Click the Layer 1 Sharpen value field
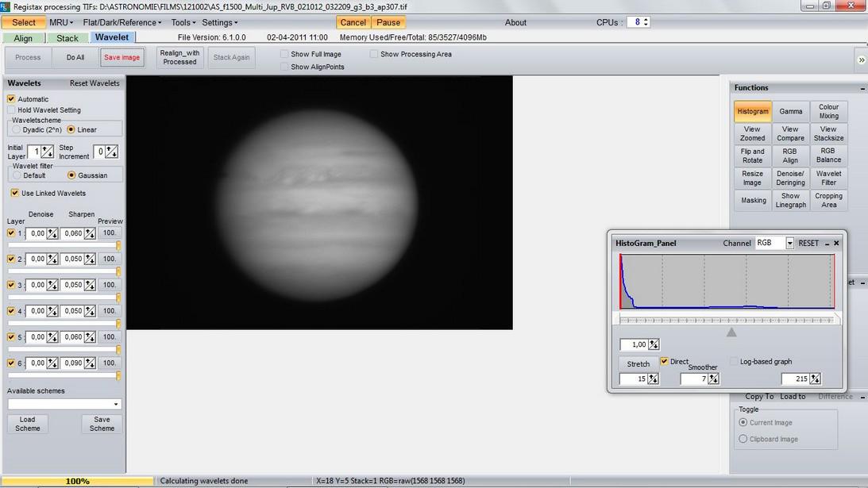Viewport: 868px width, 488px height. click(72, 233)
